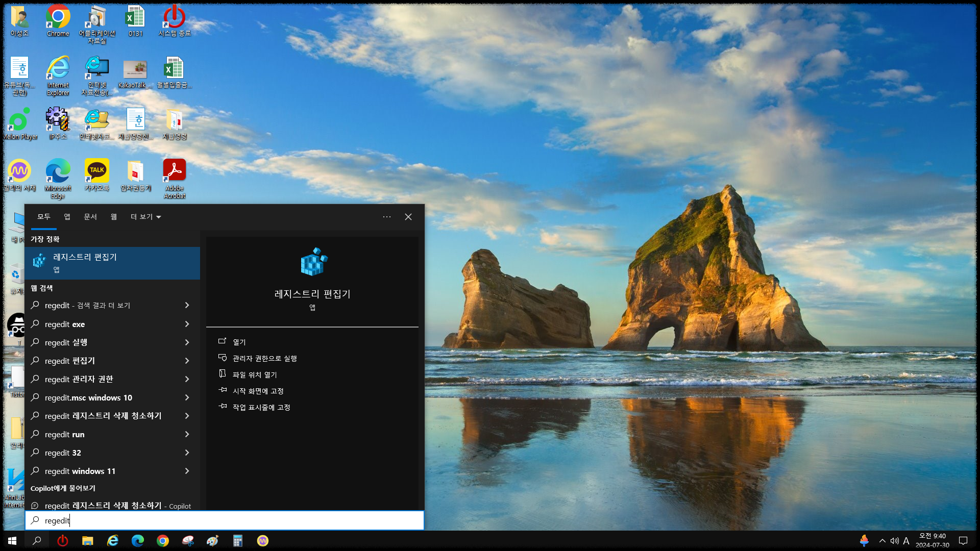Click 'Run as administrator' shield icon option

[264, 358]
